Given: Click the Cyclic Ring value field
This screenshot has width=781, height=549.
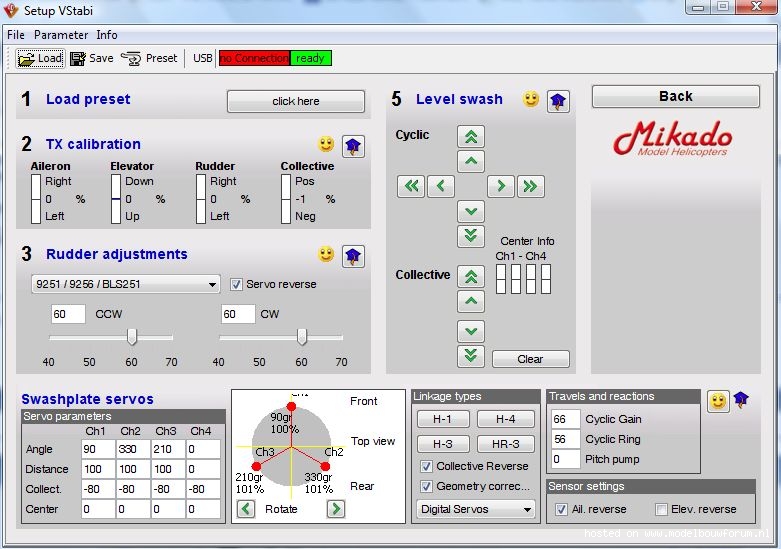Looking at the screenshot, I should click(x=565, y=439).
